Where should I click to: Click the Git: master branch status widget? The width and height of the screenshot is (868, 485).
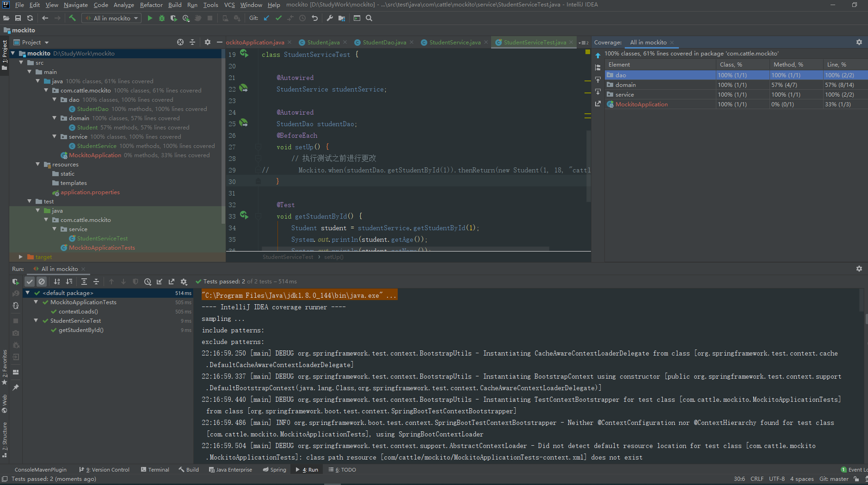[x=834, y=479]
